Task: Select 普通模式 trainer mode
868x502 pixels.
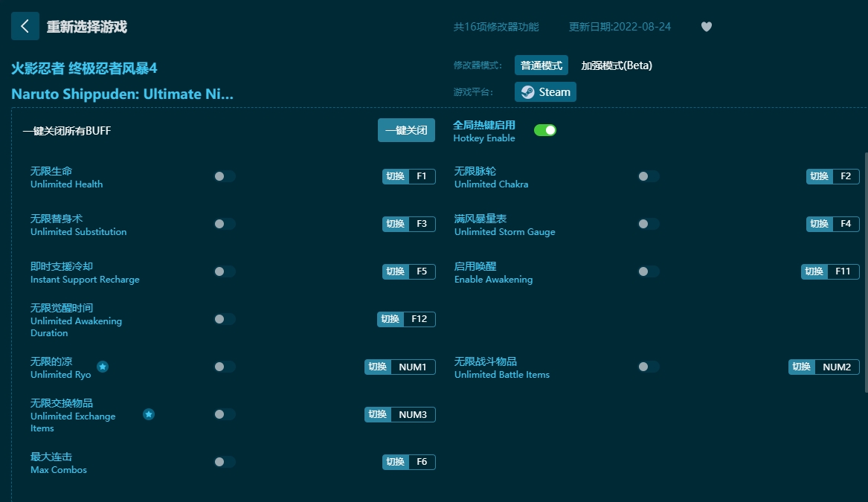Action: (541, 65)
